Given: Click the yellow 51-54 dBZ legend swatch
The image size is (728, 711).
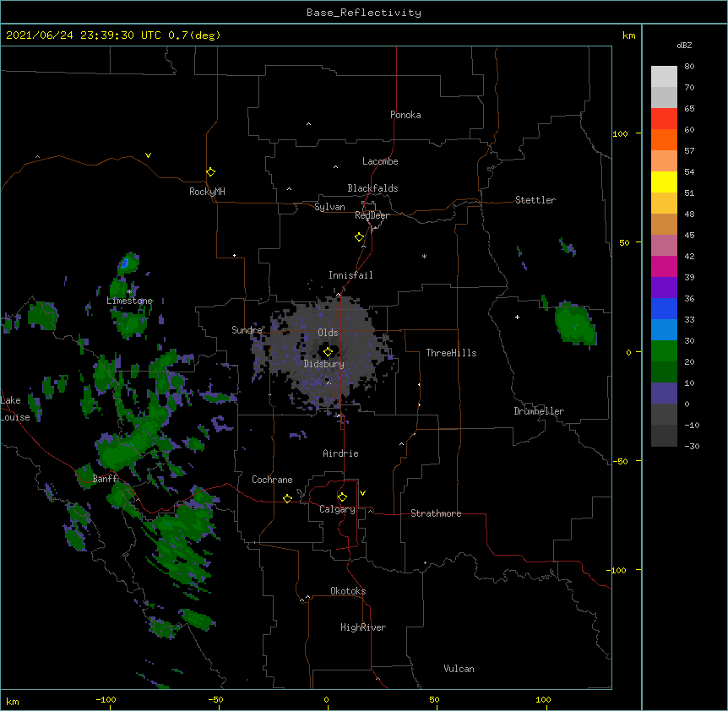Looking at the screenshot, I should (664, 182).
